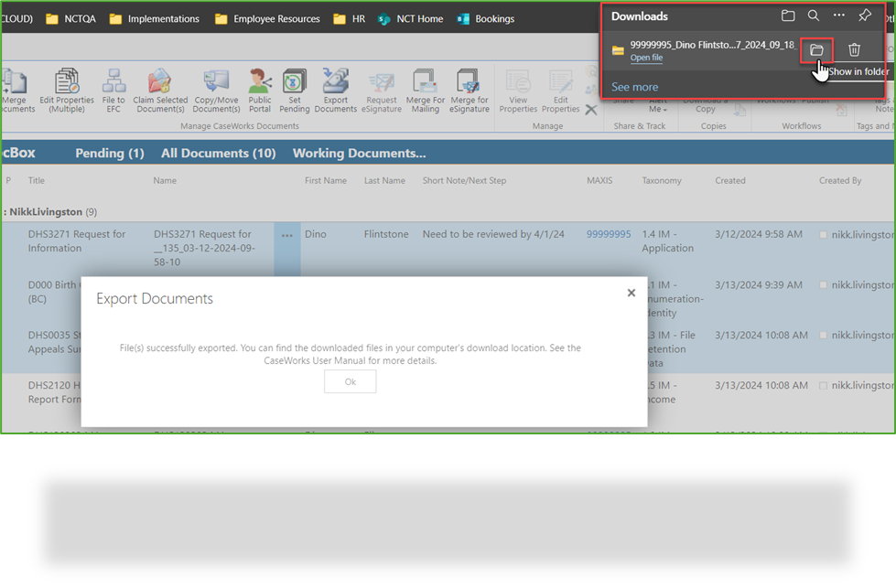The image size is (896, 588).
Task: Select the Export Documents tool
Action: pyautogui.click(x=335, y=90)
